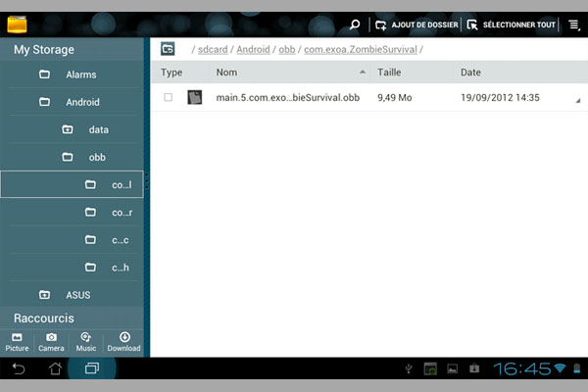The height and width of the screenshot is (392, 588).
Task: Select the Alarms folder in sidebar
Action: click(80, 74)
